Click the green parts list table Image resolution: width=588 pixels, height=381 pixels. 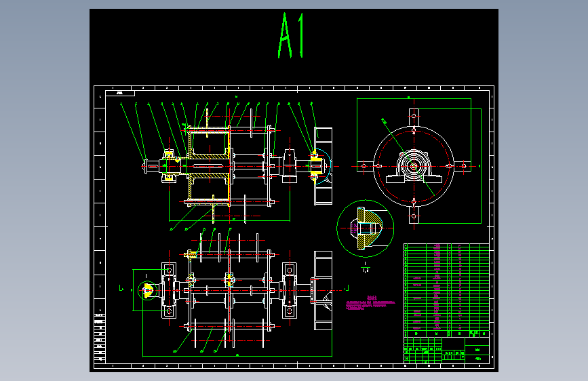[x=446, y=290]
